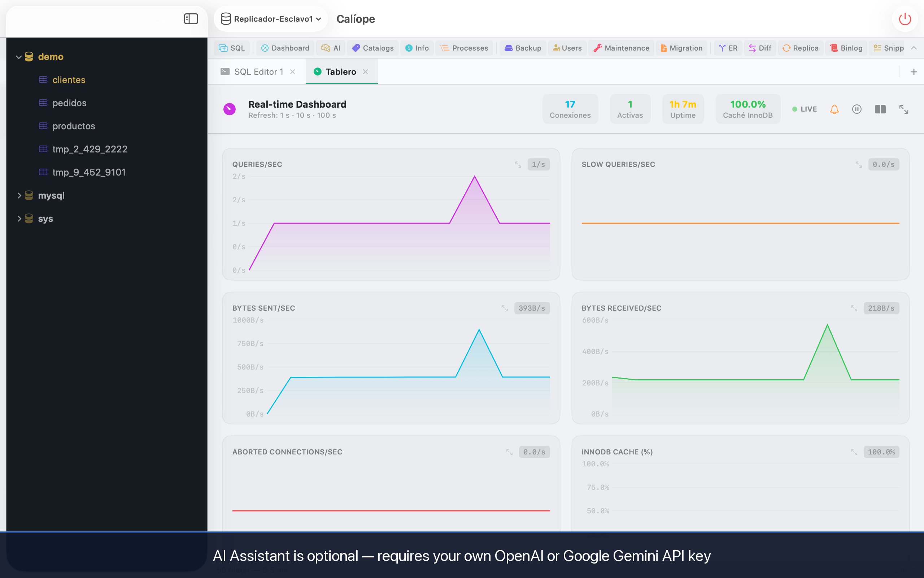Pause the live dashboard refresh
The image size is (924, 578).
point(857,109)
